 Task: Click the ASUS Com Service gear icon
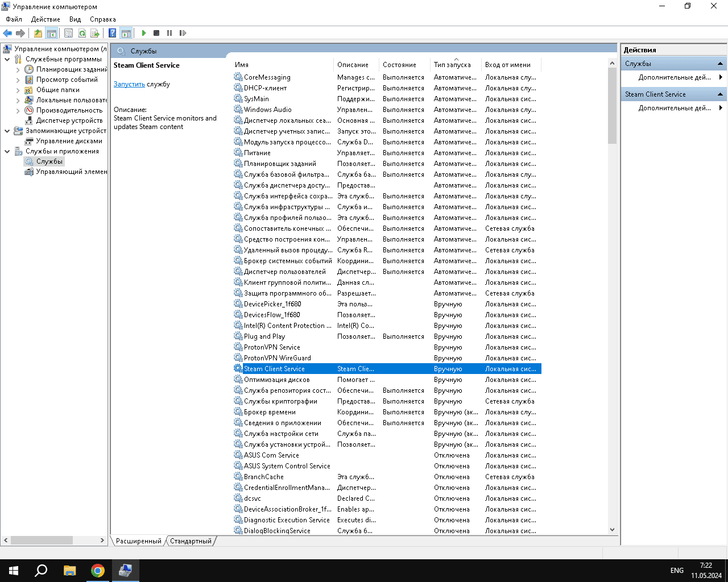tap(238, 455)
